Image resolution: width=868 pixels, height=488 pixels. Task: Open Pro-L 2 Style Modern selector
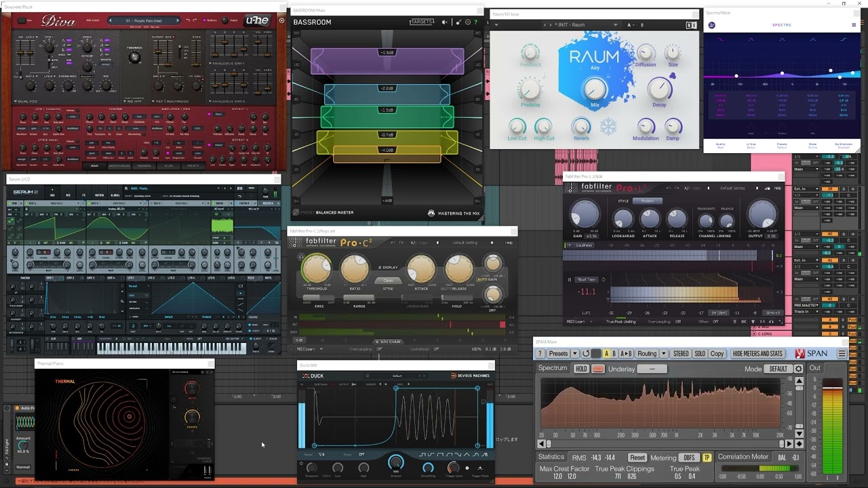tap(649, 201)
